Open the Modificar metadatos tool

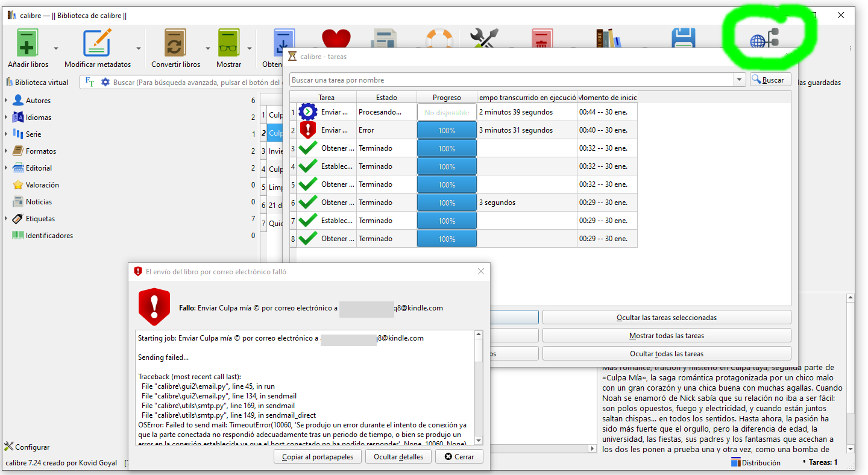pyautogui.click(x=97, y=43)
